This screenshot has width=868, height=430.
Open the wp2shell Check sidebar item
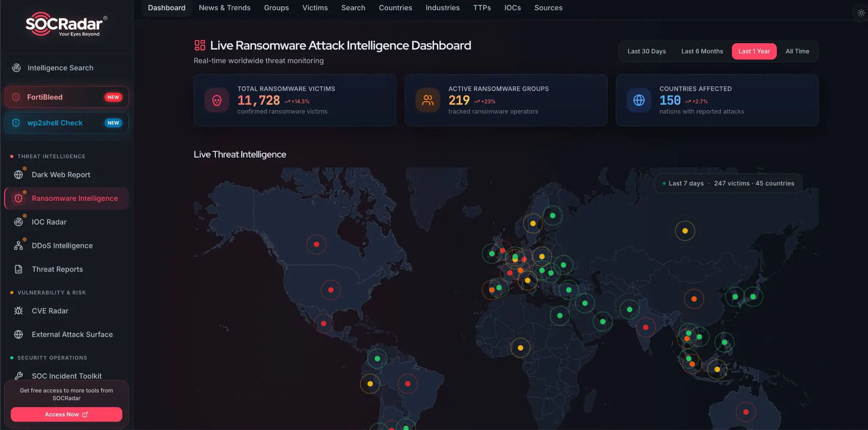pyautogui.click(x=67, y=123)
